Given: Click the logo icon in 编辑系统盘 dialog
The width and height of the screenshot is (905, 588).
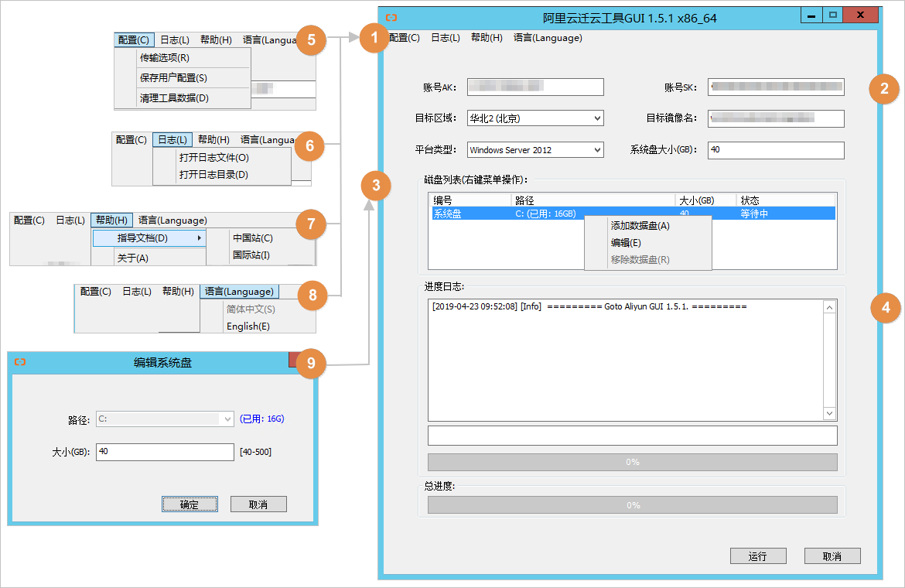Looking at the screenshot, I should (x=20, y=362).
